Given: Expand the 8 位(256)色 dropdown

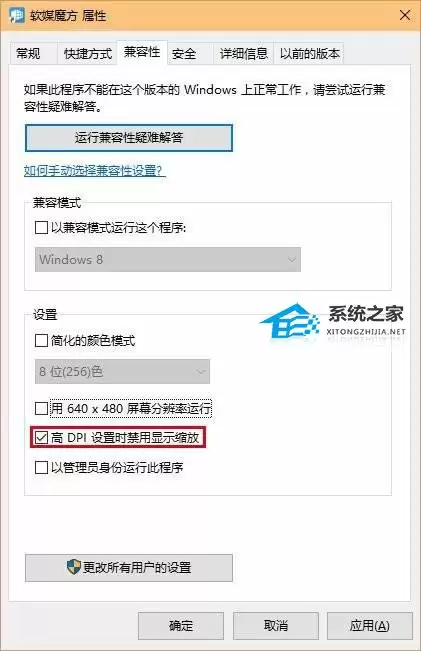Looking at the screenshot, I should (122, 372).
